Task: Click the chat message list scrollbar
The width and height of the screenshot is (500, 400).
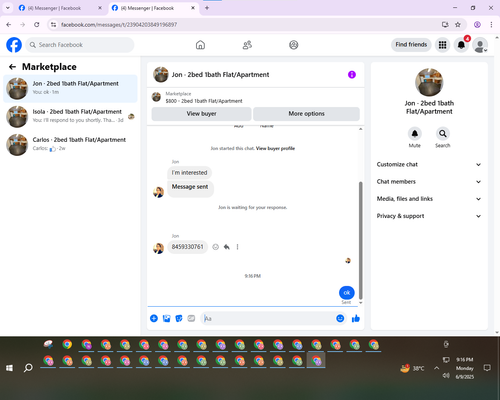Action: pyautogui.click(x=360, y=240)
